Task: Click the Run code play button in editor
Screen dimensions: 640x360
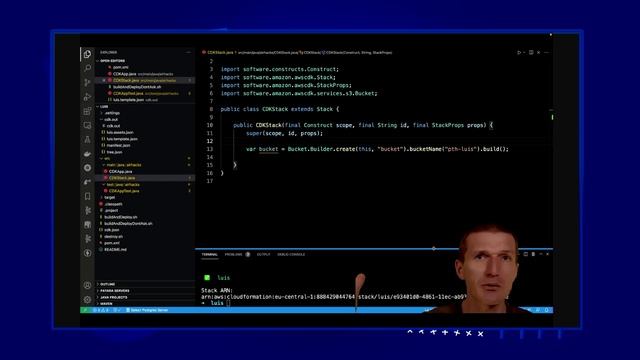Action: coord(519,52)
